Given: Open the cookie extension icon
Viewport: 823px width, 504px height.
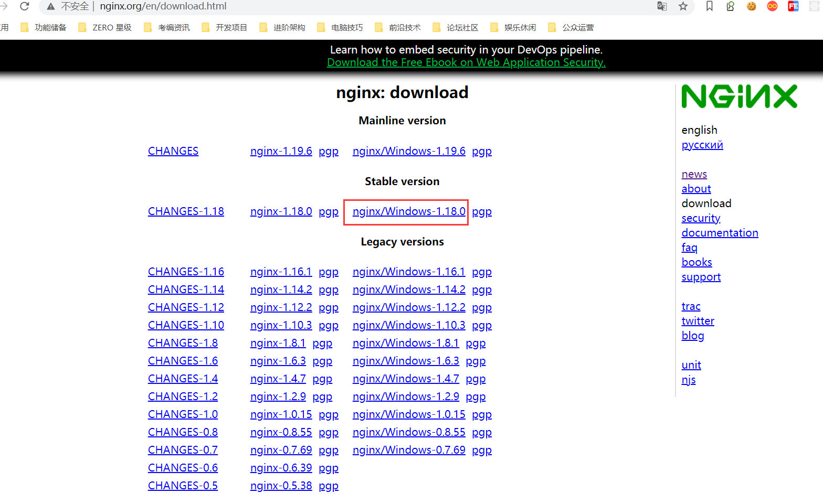Looking at the screenshot, I should point(751,6).
